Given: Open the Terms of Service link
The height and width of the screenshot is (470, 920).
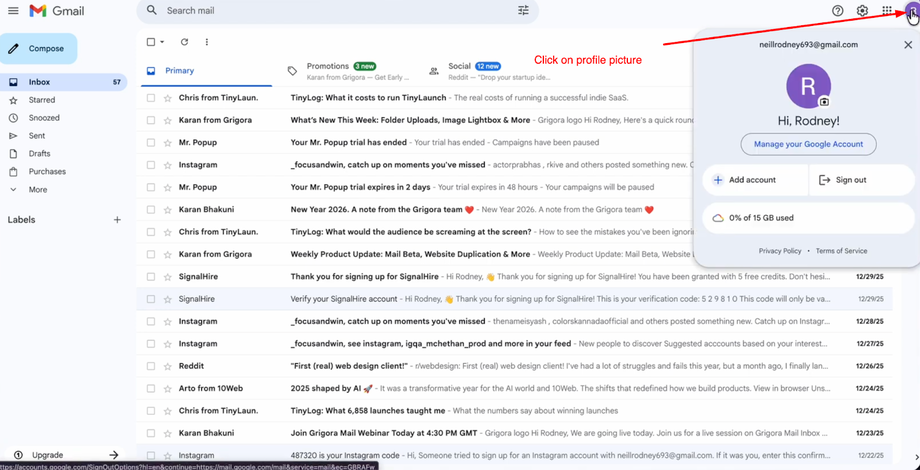Looking at the screenshot, I should click(841, 251).
